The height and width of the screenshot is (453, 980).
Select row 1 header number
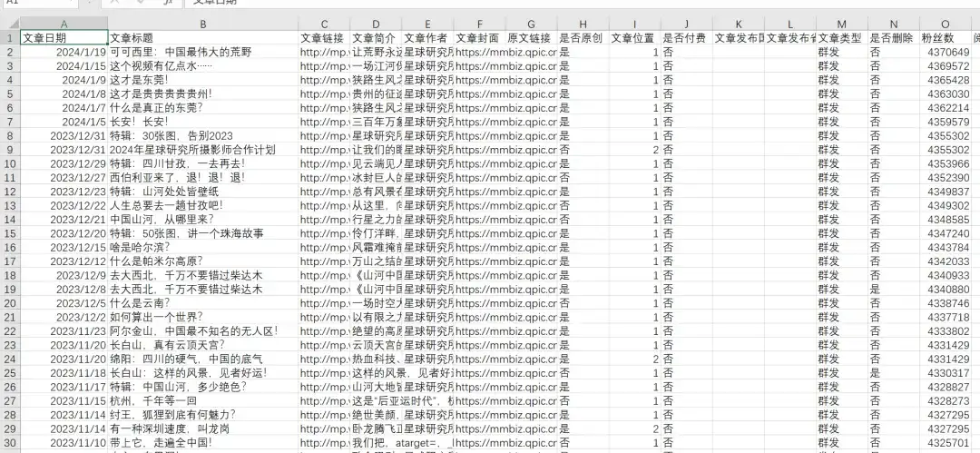coord(10,38)
